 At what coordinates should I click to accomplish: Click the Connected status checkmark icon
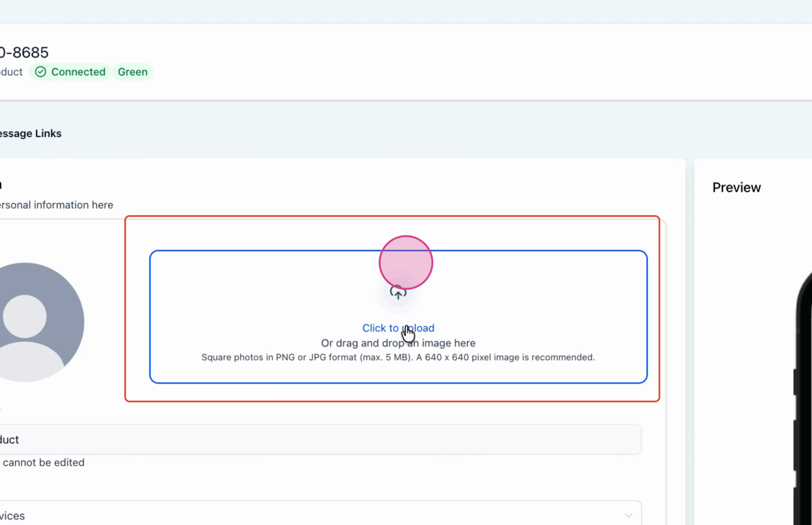[41, 72]
